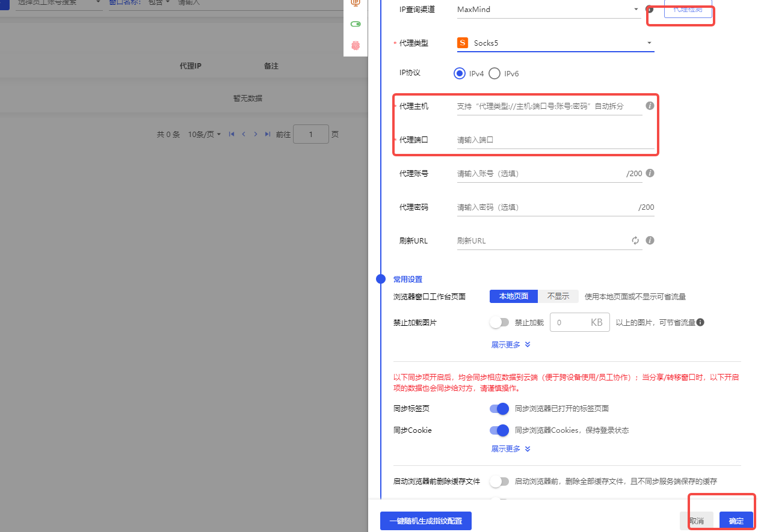This screenshot has height=532, width=758.
Task: Click the red fingerprint icon in side strip
Action: pos(356,46)
